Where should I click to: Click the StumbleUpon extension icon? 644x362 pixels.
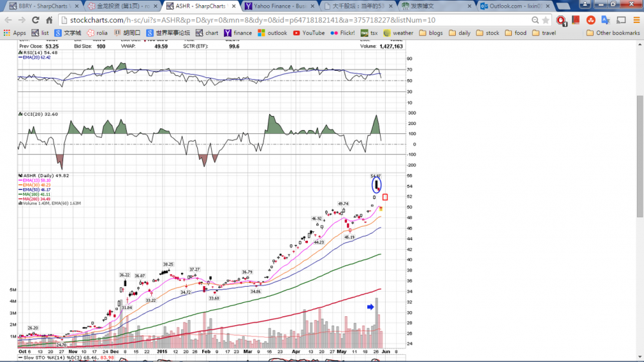pyautogui.click(x=591, y=20)
